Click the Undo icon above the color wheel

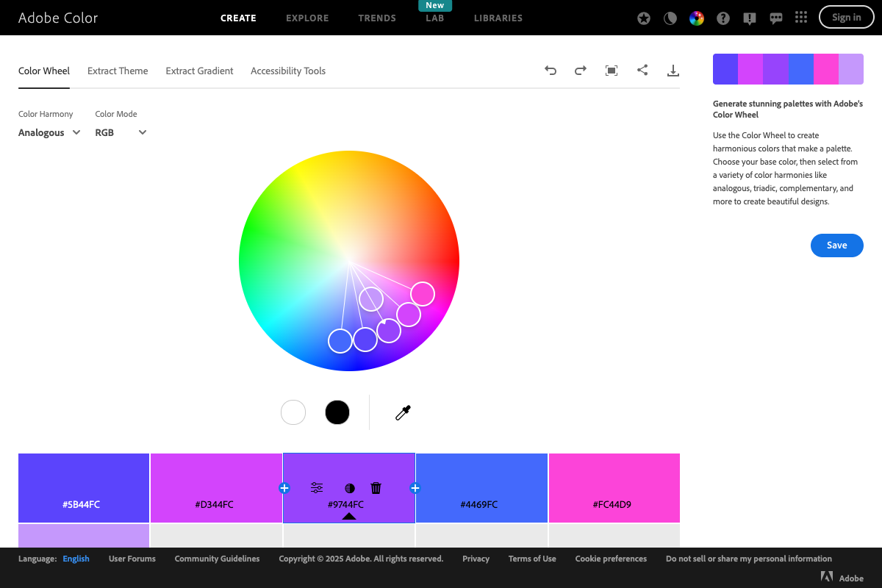coord(551,70)
